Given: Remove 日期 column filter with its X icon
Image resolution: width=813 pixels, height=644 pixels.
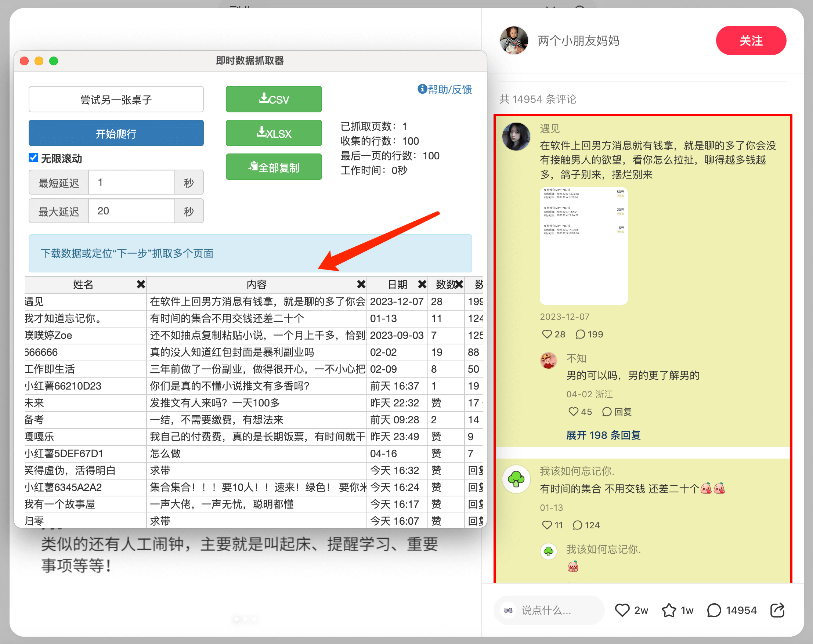Looking at the screenshot, I should click(422, 285).
